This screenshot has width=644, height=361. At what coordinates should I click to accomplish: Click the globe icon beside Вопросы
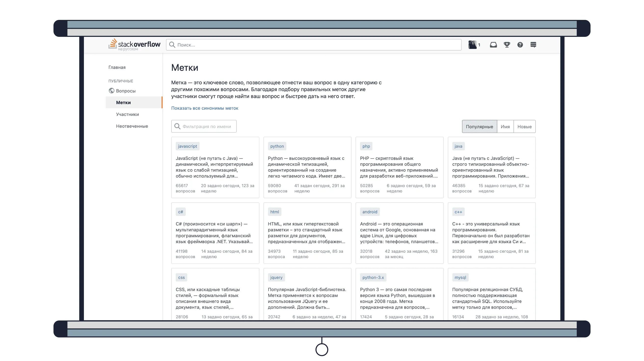(111, 91)
